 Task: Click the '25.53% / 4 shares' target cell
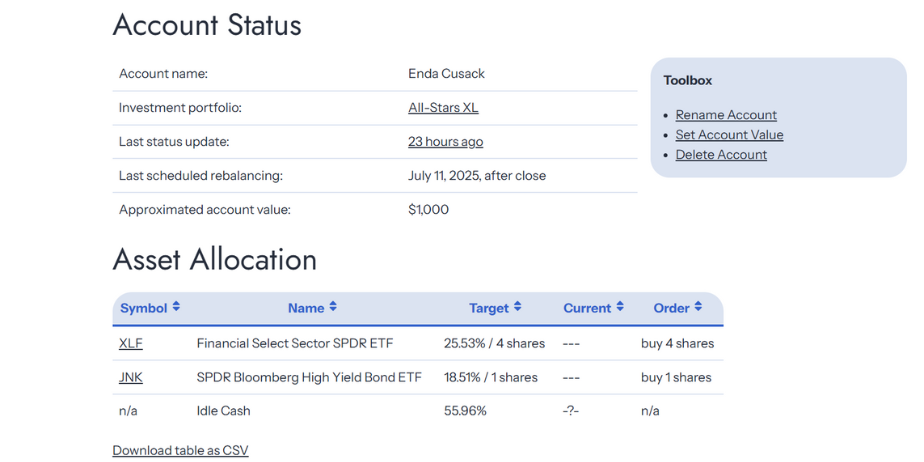(x=494, y=344)
